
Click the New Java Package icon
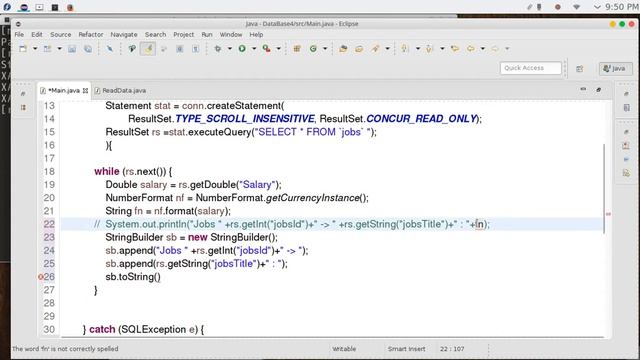[297, 49]
